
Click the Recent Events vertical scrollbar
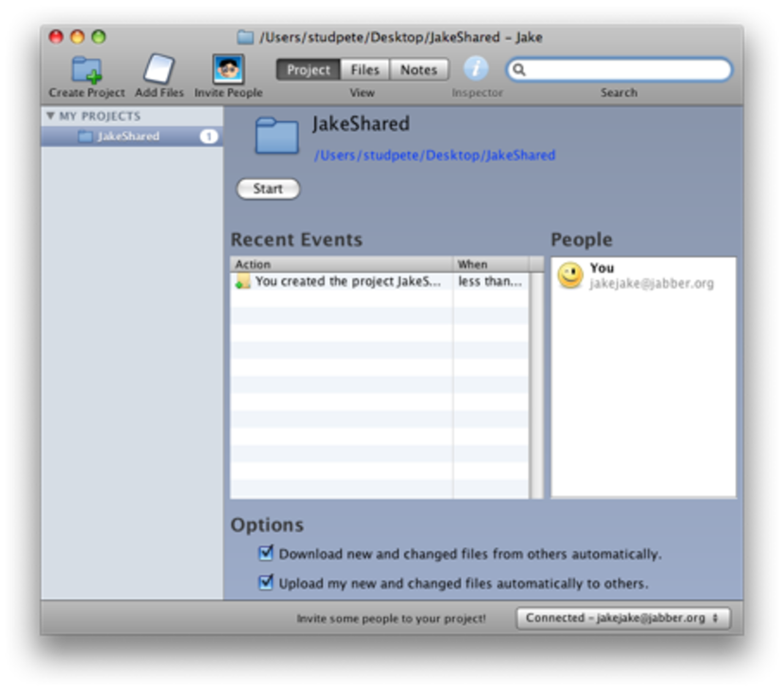[537, 385]
